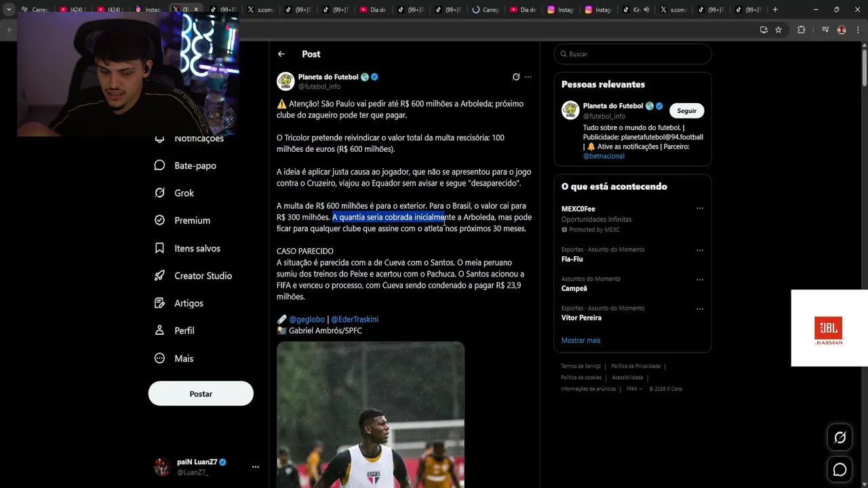
Task: Open options for Campeã trend
Action: tap(700, 279)
